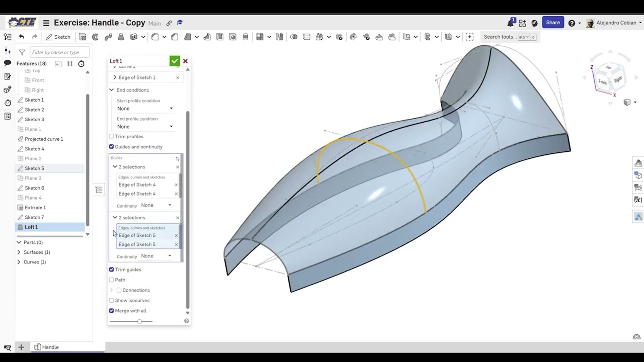Screen dimensions: 644x362
Task: Select the Mirror tool
Action: 279,37
